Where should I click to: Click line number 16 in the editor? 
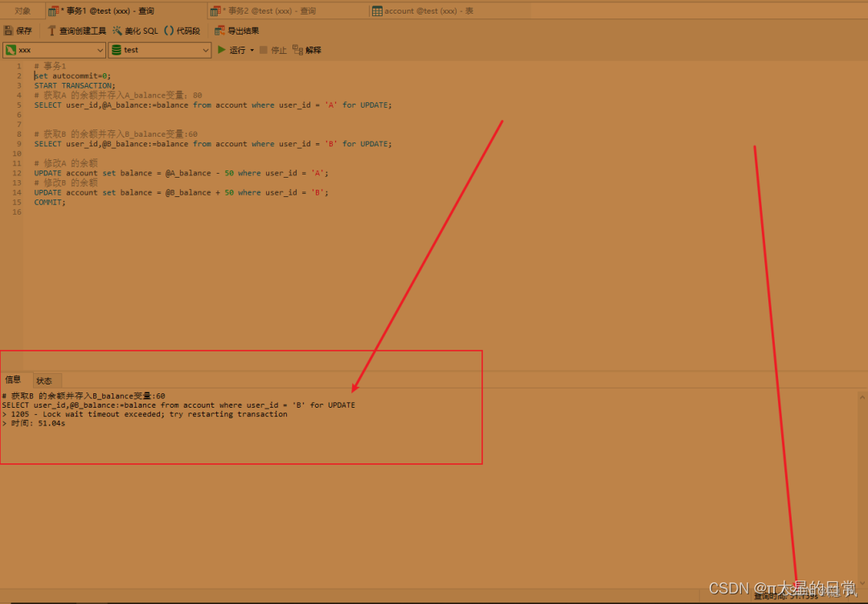pos(17,212)
